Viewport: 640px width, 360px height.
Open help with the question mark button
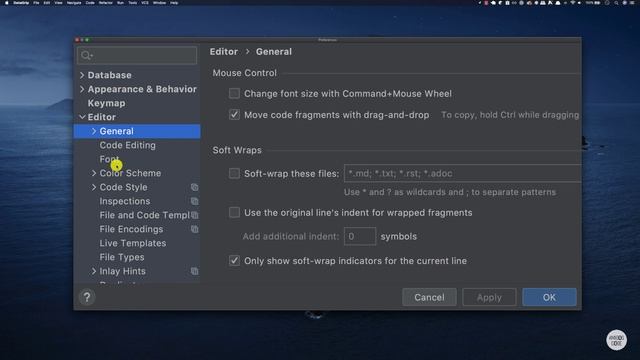coord(87,297)
